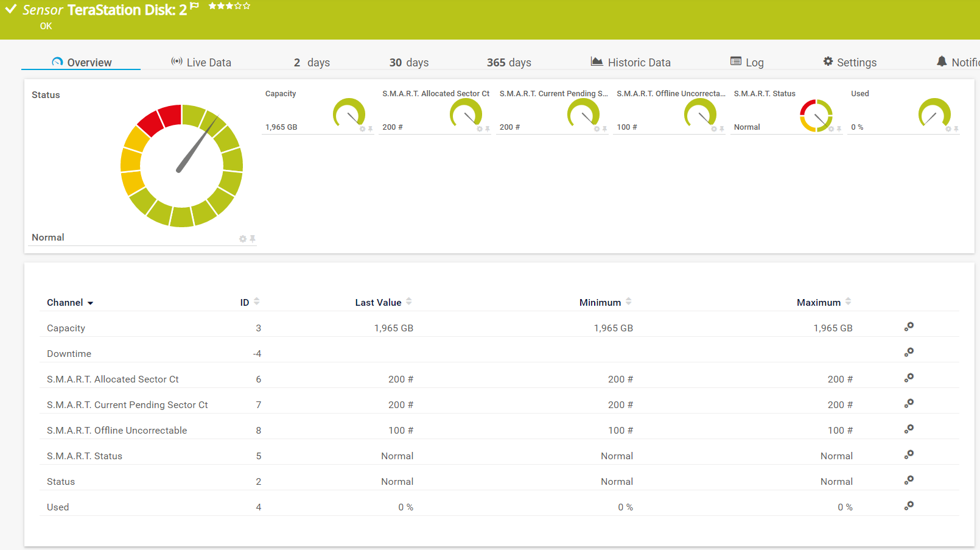Set sensor priority to five stars

[x=247, y=6]
